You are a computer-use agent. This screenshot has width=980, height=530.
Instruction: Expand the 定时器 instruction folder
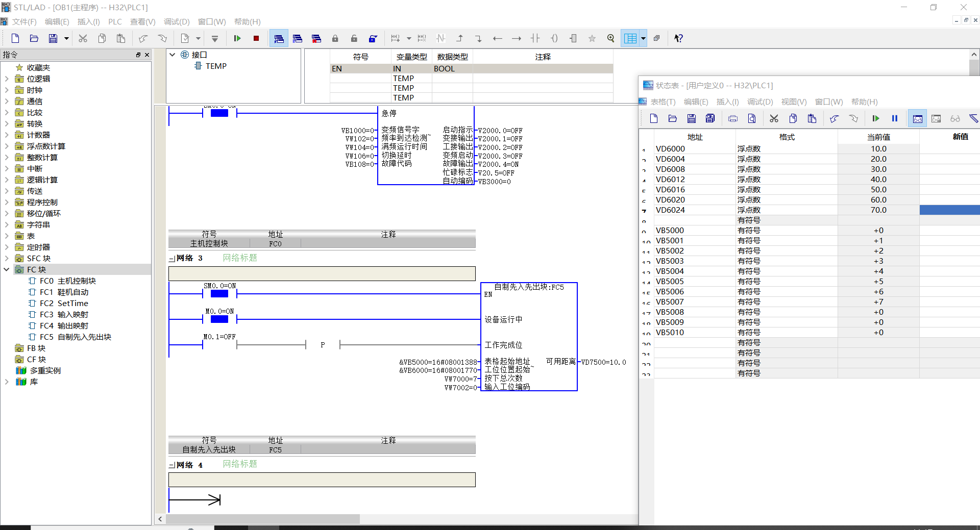coord(7,247)
